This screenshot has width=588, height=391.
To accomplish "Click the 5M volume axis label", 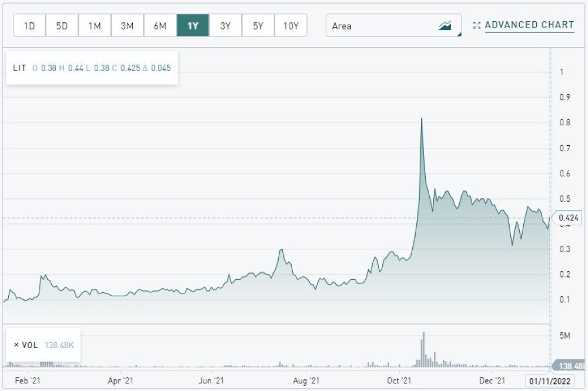I will (x=564, y=336).
